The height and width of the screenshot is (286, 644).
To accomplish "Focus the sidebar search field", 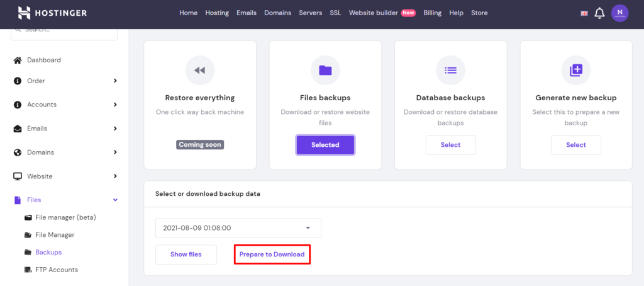I will point(64,31).
